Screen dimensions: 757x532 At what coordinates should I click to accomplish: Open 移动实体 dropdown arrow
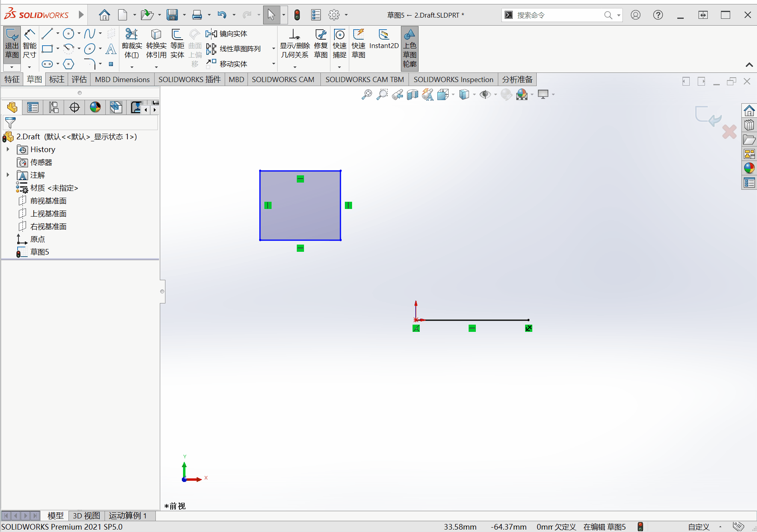pyautogui.click(x=274, y=64)
